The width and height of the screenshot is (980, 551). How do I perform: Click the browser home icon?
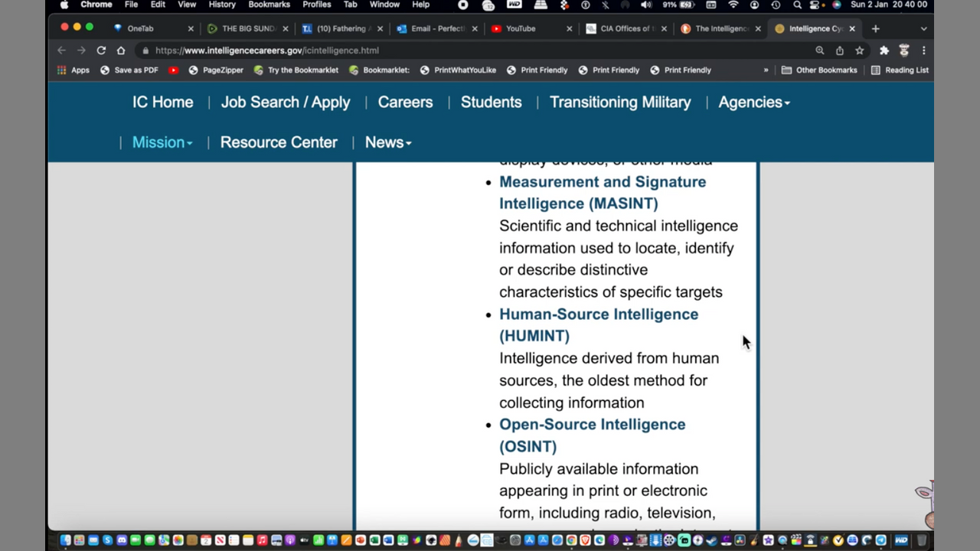(121, 51)
